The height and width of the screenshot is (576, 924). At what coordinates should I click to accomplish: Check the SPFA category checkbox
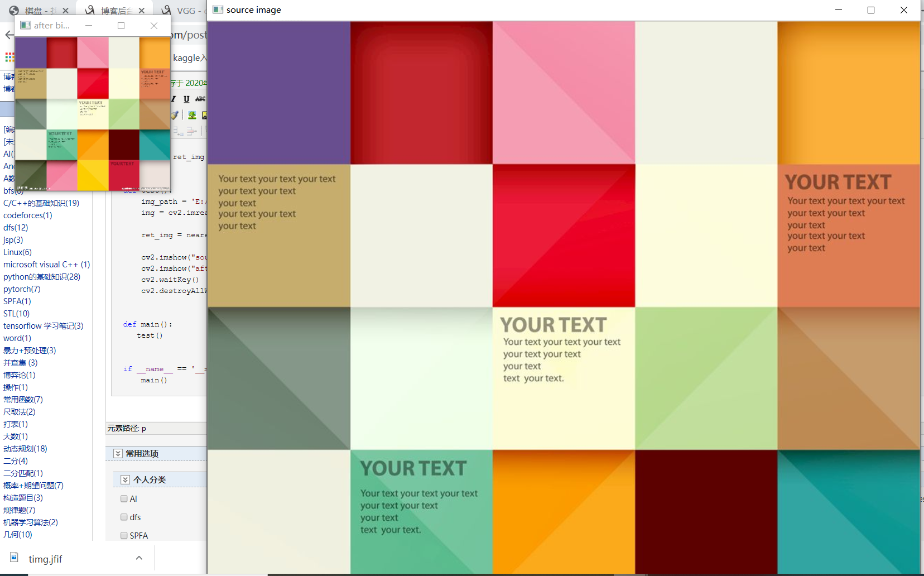tap(124, 535)
